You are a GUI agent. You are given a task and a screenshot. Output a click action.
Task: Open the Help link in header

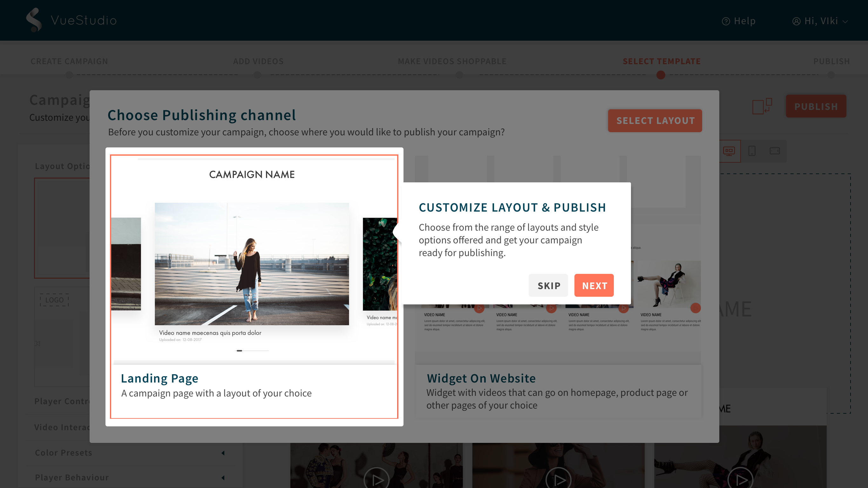739,21
